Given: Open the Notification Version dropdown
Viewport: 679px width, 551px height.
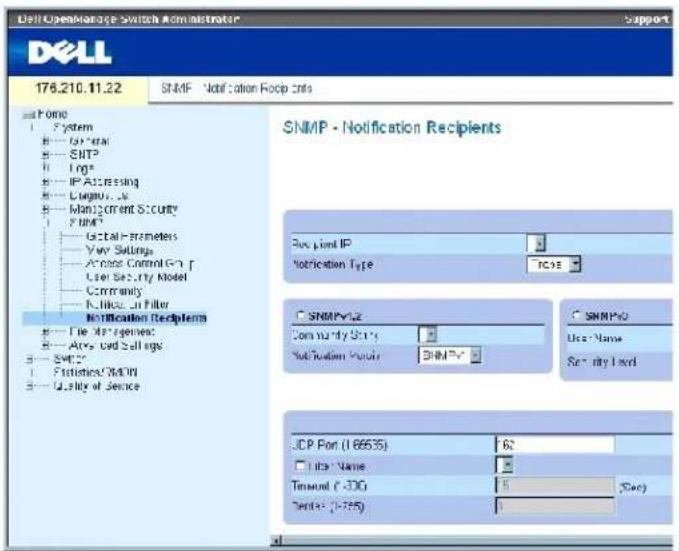Looking at the screenshot, I should tap(449, 356).
